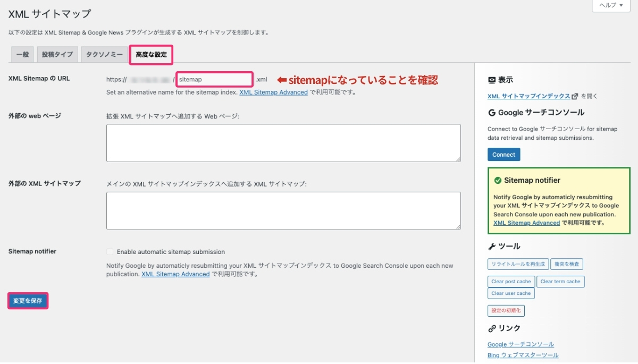Screen dimensions: 638x364
Task: Click the Google G icon by サーチコンソール
Action: point(491,112)
